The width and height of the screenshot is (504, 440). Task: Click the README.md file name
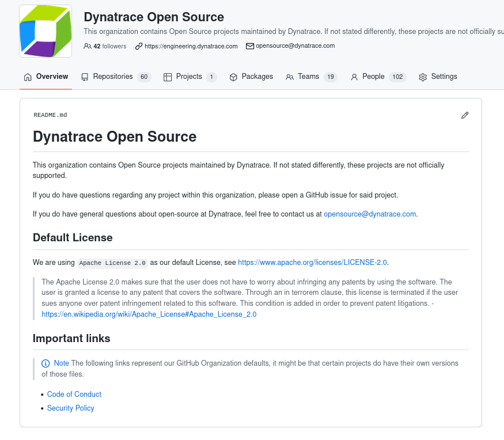tap(50, 115)
